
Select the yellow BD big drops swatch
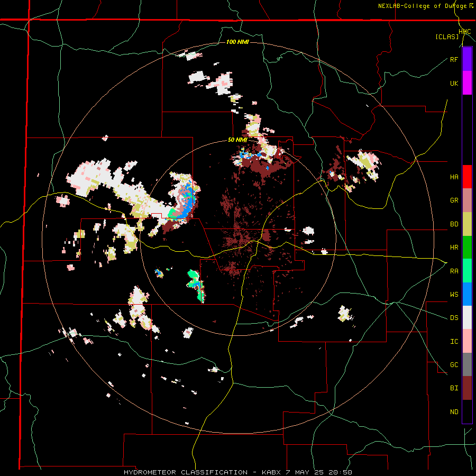467,224
